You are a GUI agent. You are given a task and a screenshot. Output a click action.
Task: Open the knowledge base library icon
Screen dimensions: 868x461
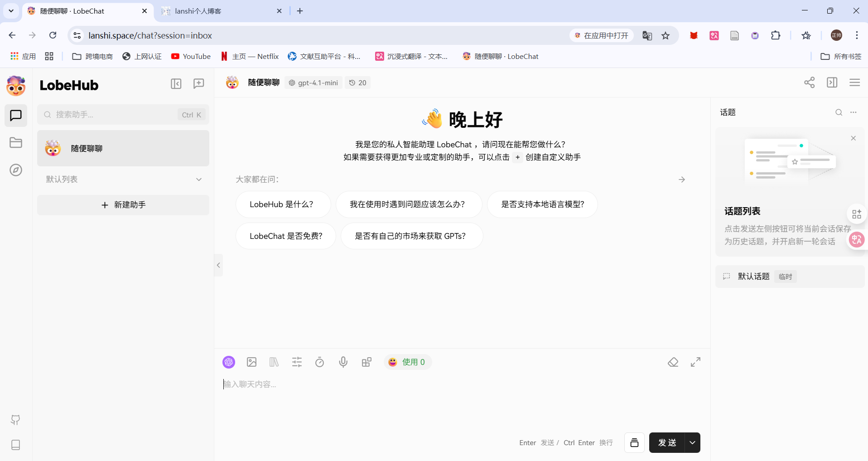click(x=274, y=362)
